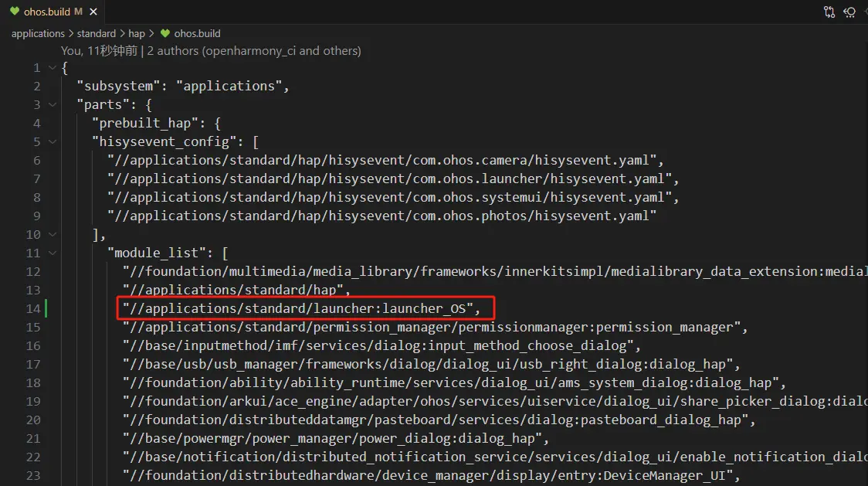Click "//applications/standard/hap" on line 13
868x486 pixels.
click(233, 291)
